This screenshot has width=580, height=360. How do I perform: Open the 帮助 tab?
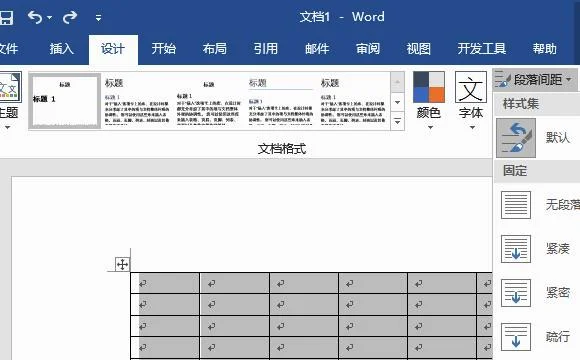pyautogui.click(x=545, y=49)
